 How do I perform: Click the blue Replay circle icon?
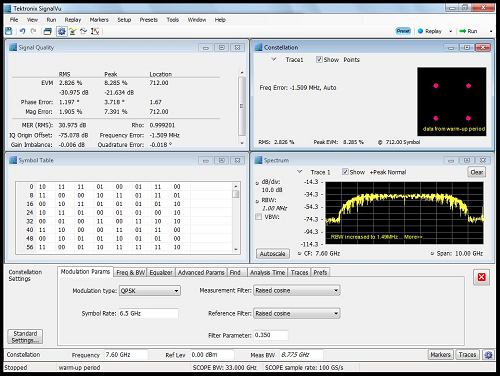[x=420, y=31]
